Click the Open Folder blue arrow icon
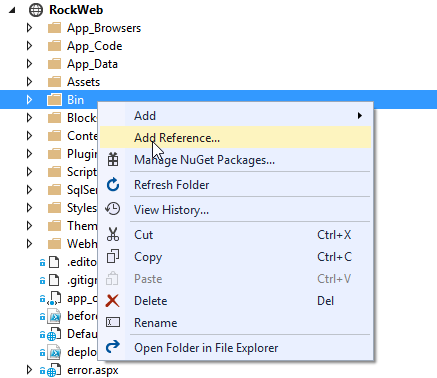 113,347
